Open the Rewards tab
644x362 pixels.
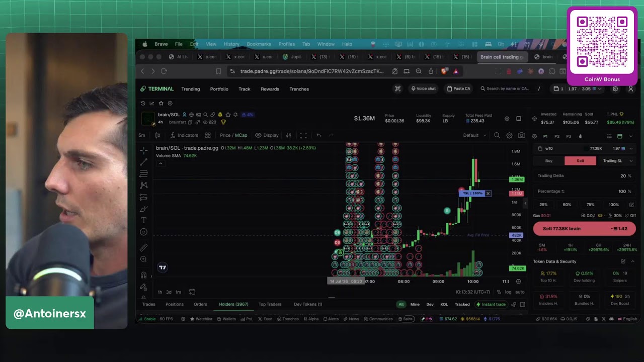270,89
